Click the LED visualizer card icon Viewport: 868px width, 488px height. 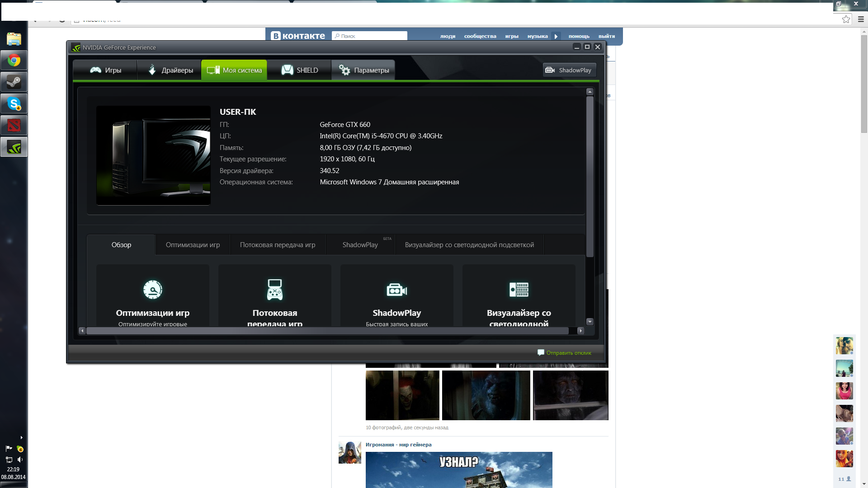click(519, 290)
